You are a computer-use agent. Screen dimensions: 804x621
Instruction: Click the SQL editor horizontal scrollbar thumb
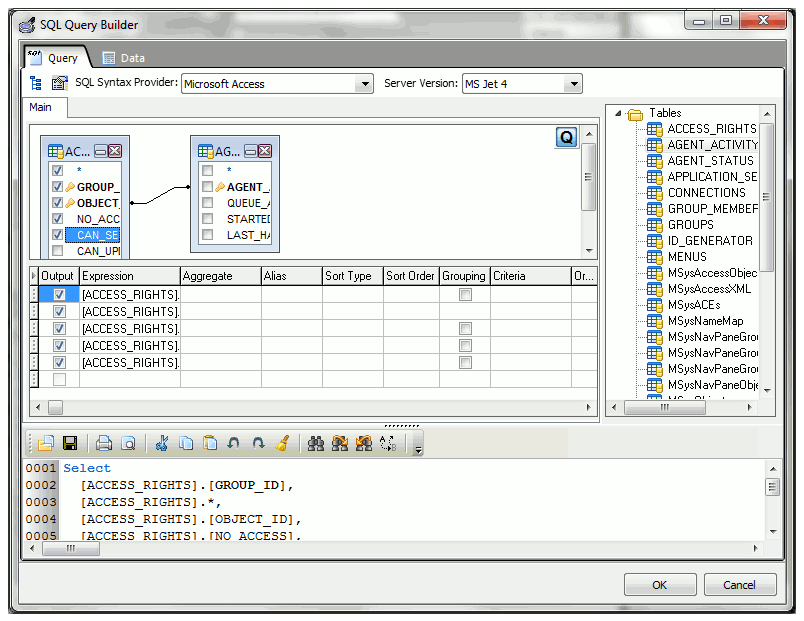[71, 548]
